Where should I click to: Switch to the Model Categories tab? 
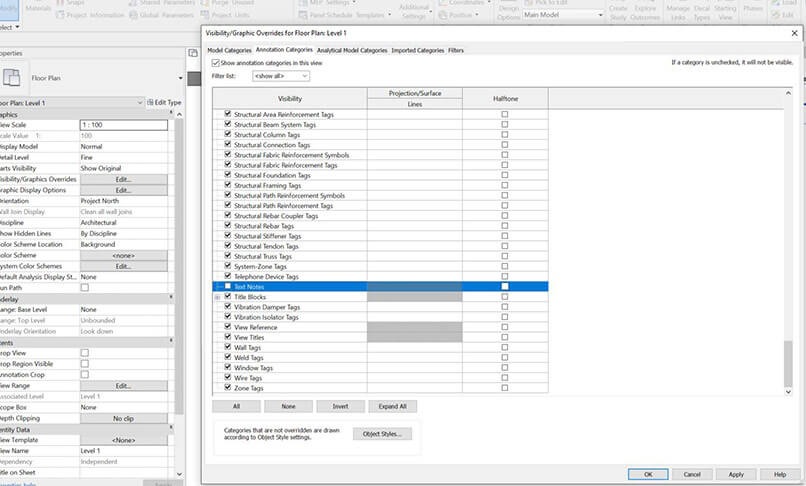click(x=229, y=50)
